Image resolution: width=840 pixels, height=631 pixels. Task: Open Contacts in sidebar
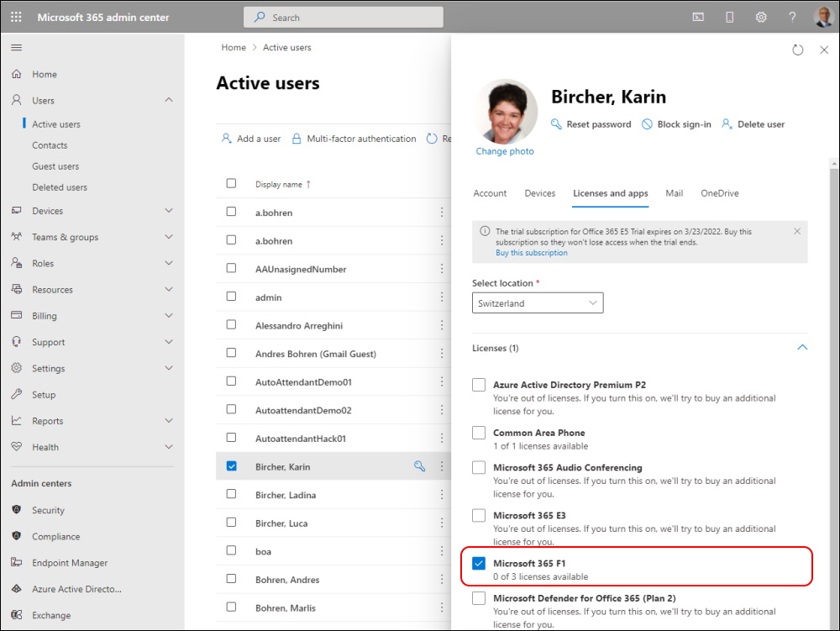[x=50, y=145]
